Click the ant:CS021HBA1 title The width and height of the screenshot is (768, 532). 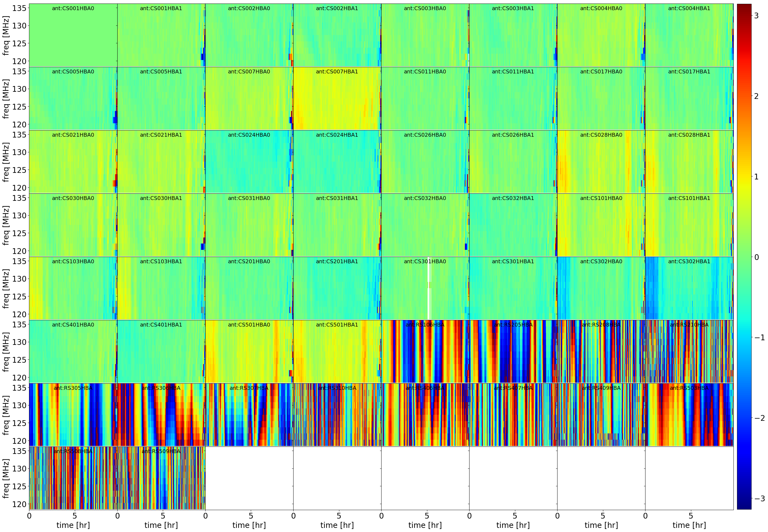(161, 135)
